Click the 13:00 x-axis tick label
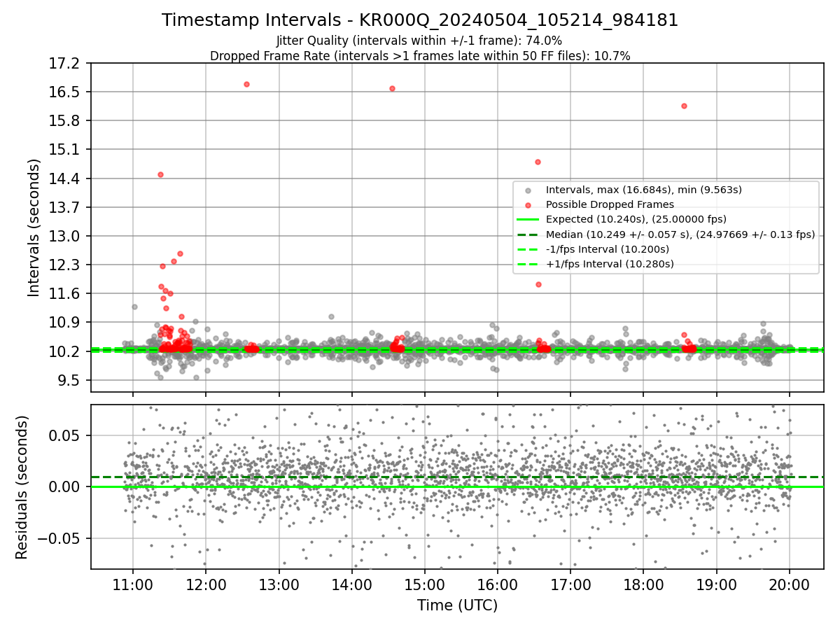840x630 pixels. (279, 584)
